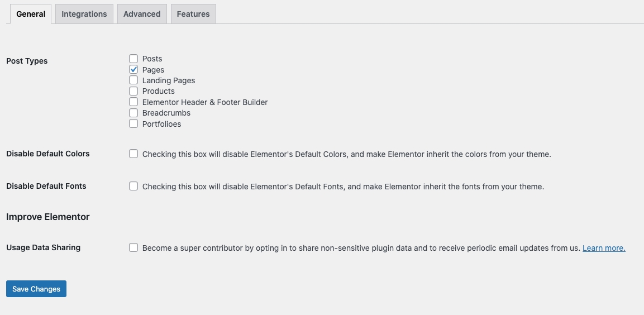Tick the Disable Default Colors checkbox
The height and width of the screenshot is (315, 644).
pyautogui.click(x=133, y=154)
